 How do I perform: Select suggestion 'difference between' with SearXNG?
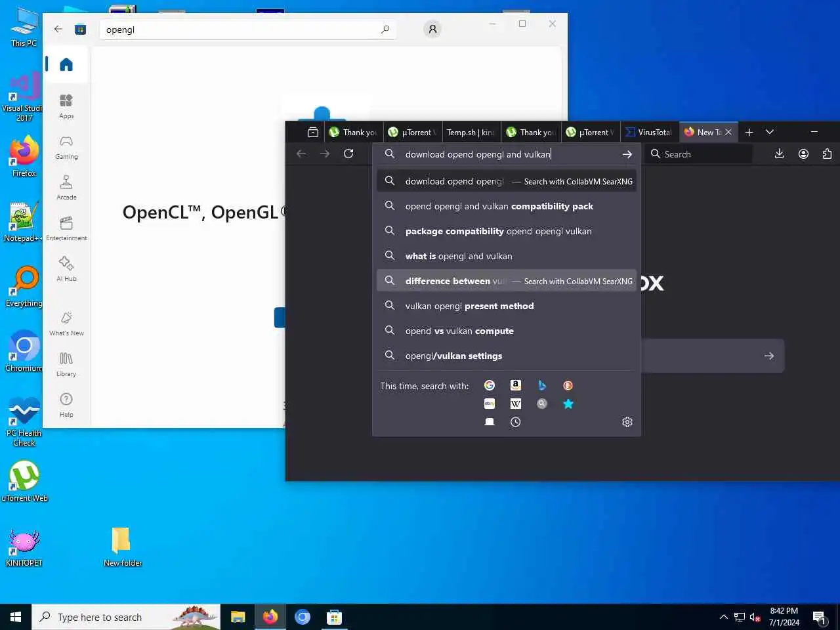(507, 281)
